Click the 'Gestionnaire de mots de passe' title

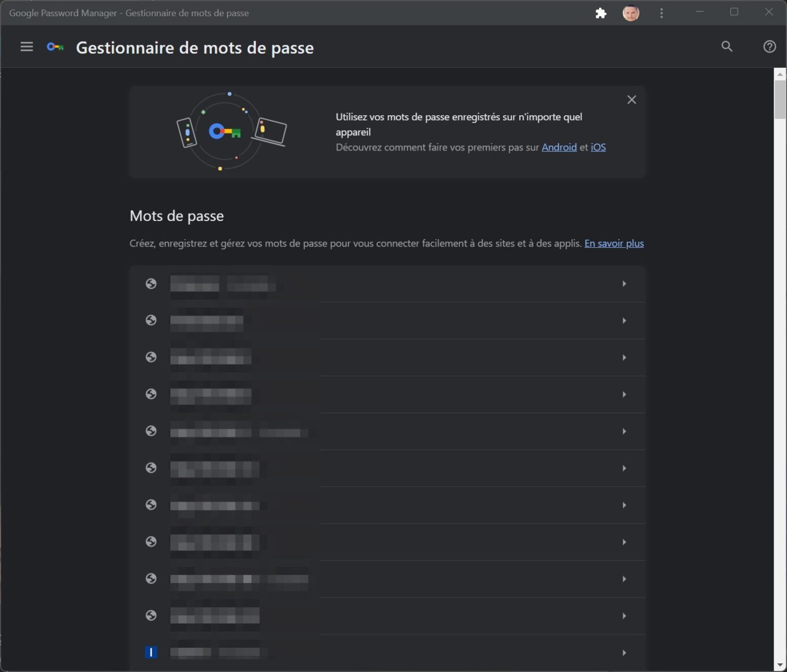[195, 47]
